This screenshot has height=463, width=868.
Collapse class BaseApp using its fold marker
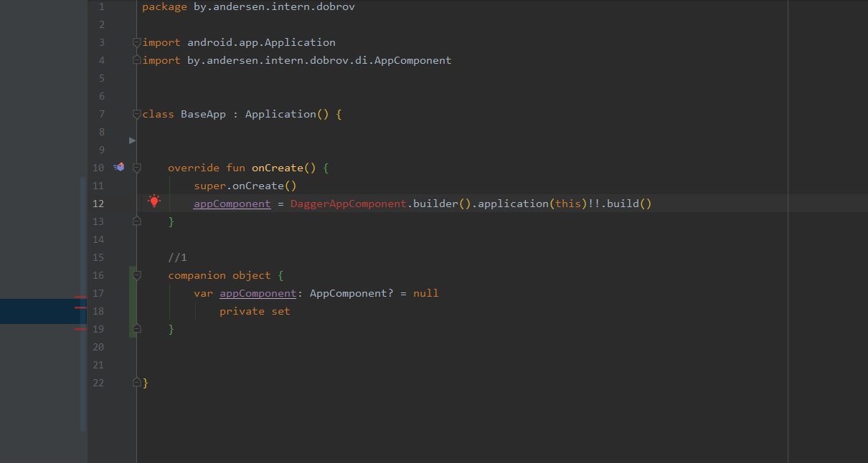coord(136,115)
